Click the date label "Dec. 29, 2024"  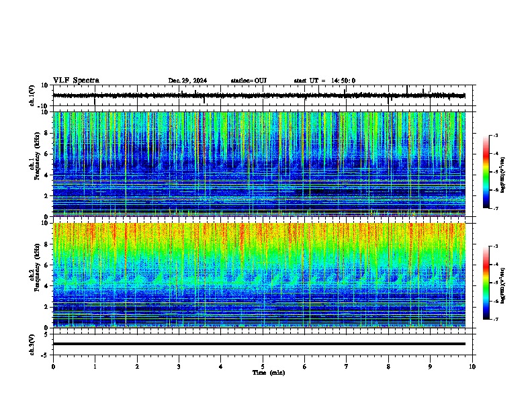tap(187, 81)
